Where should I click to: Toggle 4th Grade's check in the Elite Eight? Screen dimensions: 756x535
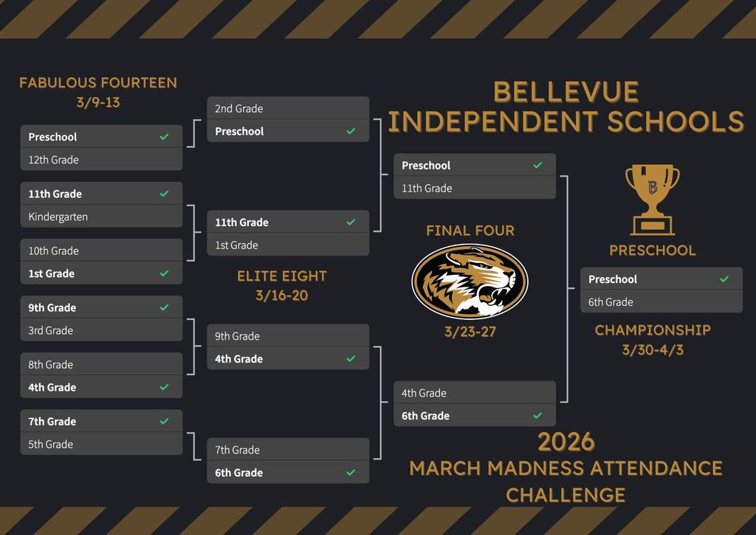pos(351,359)
